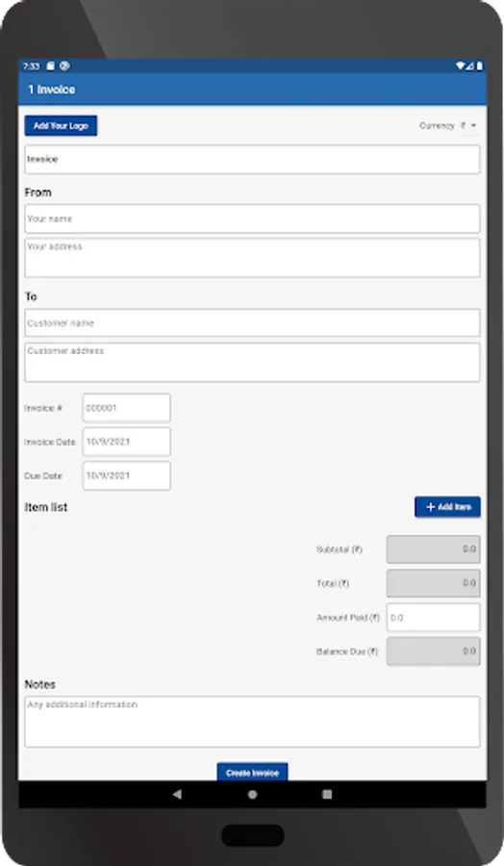Open the Due Date field

click(126, 475)
